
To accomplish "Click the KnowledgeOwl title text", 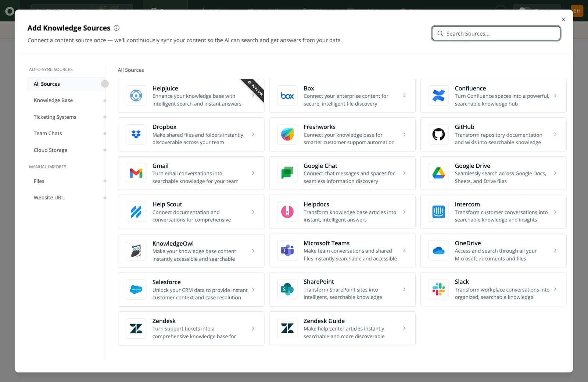I will (x=173, y=243).
